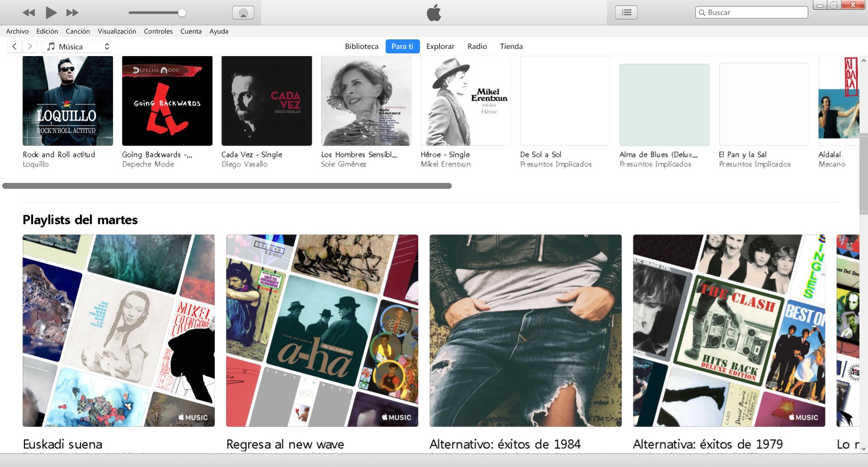Open the Canción menu

[x=78, y=31]
